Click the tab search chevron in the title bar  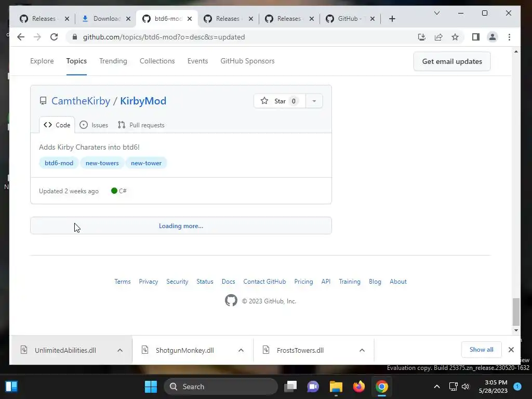pyautogui.click(x=437, y=13)
